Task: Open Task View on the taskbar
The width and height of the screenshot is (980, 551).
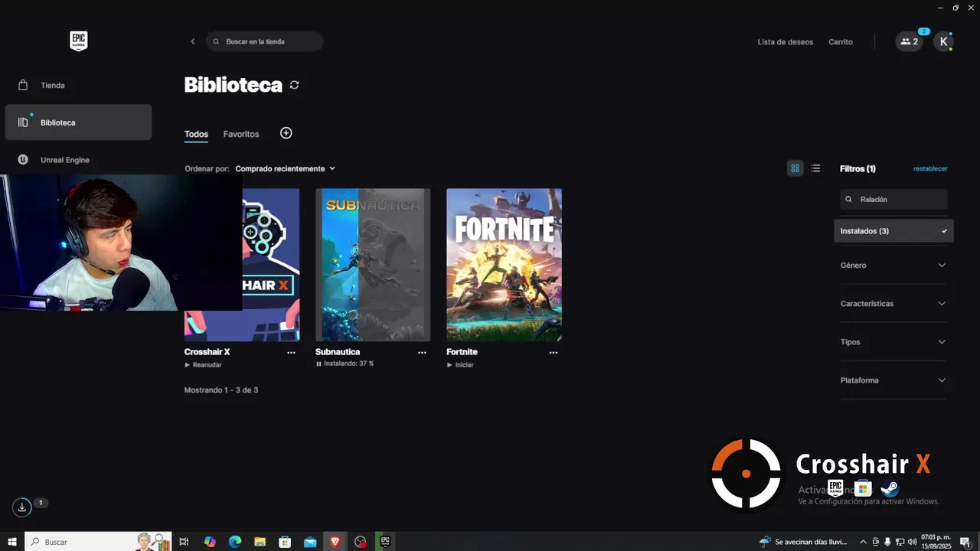Action: pyautogui.click(x=184, y=542)
